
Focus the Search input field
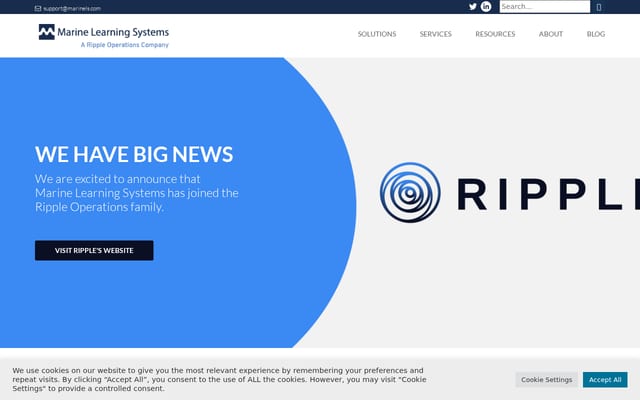(x=544, y=7)
